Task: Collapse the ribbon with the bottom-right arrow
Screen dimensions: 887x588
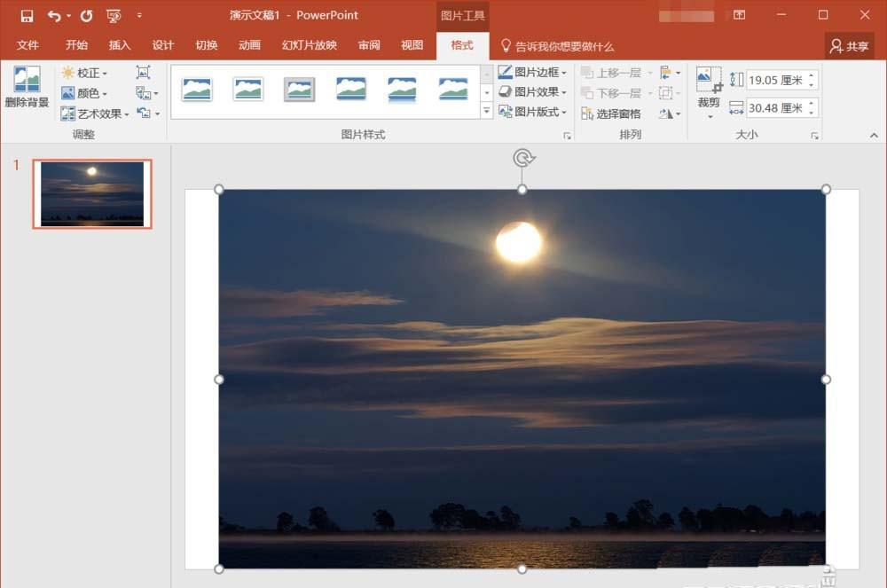Action: point(874,136)
